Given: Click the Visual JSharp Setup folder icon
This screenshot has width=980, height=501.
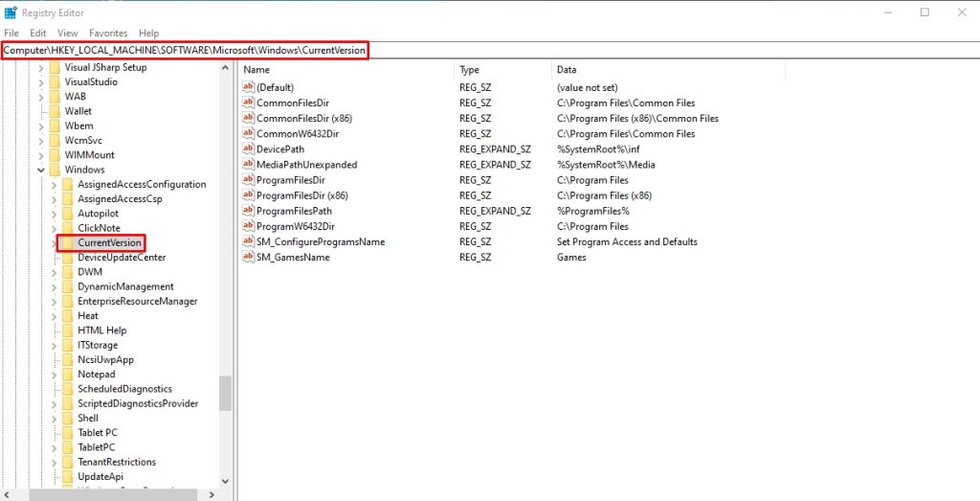Looking at the screenshot, I should tap(55, 67).
